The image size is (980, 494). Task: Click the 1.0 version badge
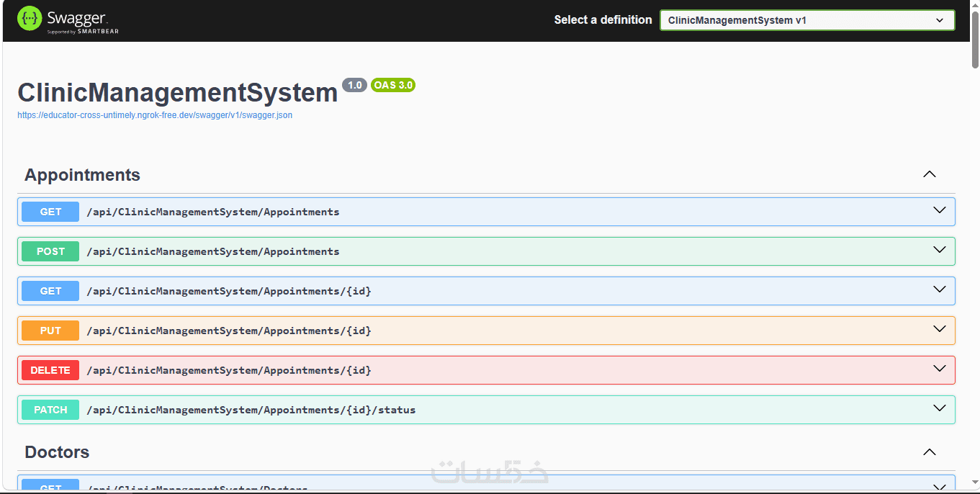coord(354,85)
